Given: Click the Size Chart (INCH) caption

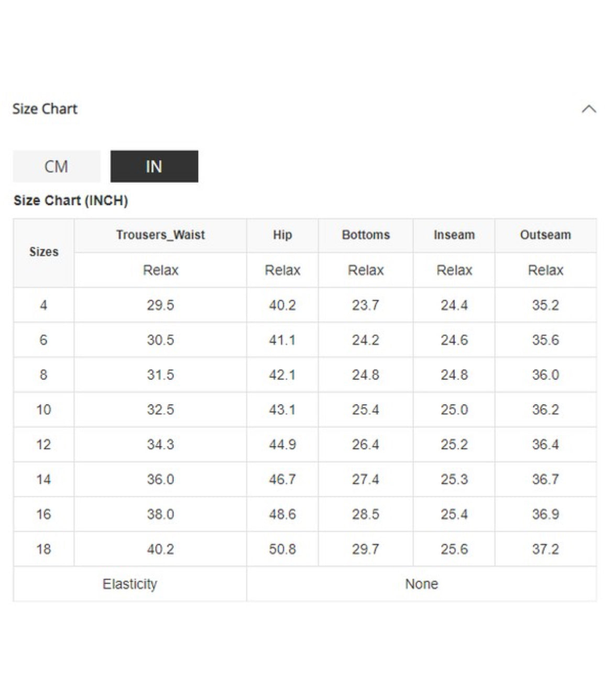Looking at the screenshot, I should pos(71,201).
